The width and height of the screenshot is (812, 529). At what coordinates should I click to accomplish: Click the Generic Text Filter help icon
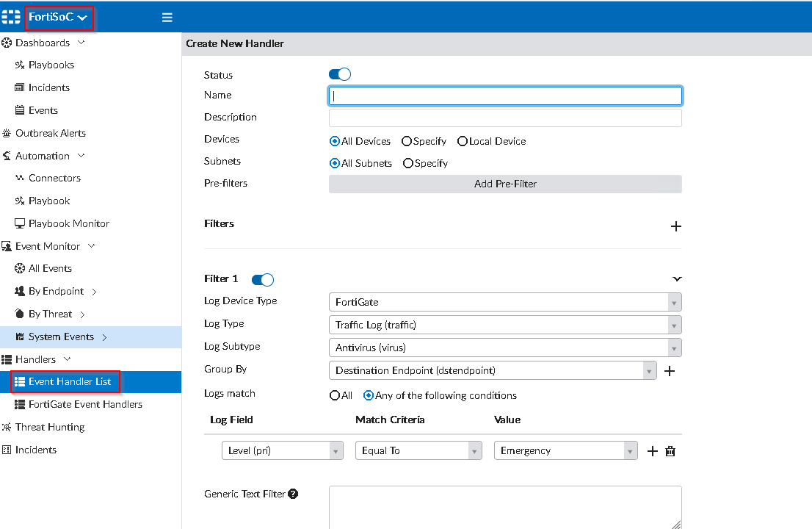(293, 494)
